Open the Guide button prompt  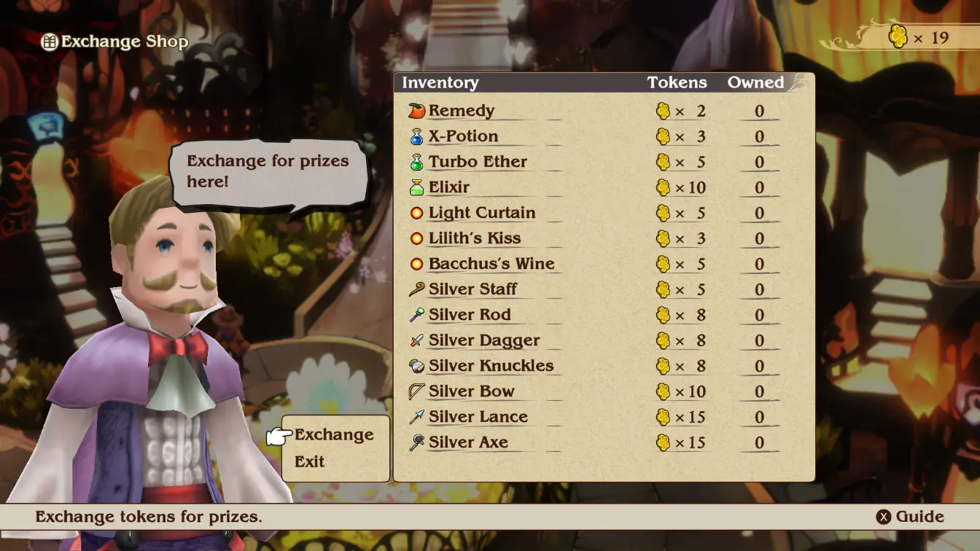click(x=910, y=517)
